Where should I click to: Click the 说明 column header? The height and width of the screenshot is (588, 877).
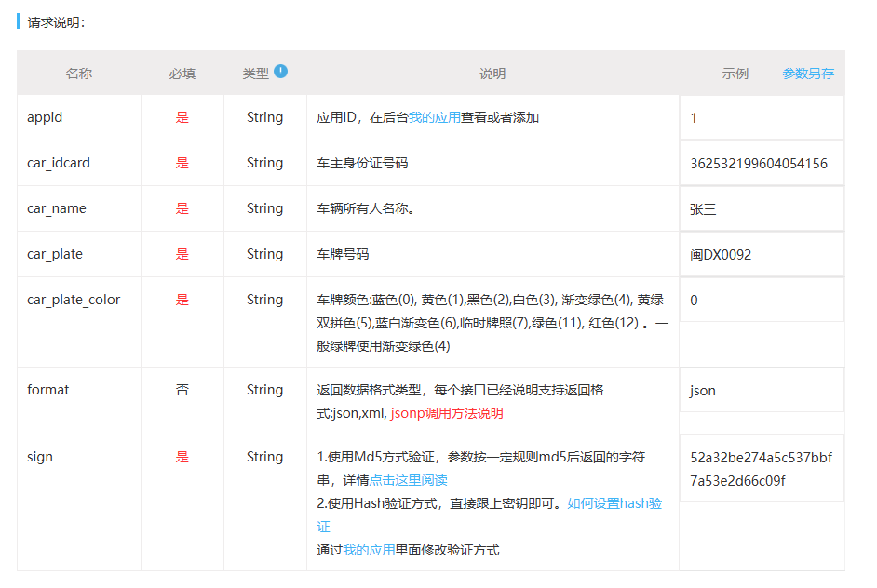492,73
